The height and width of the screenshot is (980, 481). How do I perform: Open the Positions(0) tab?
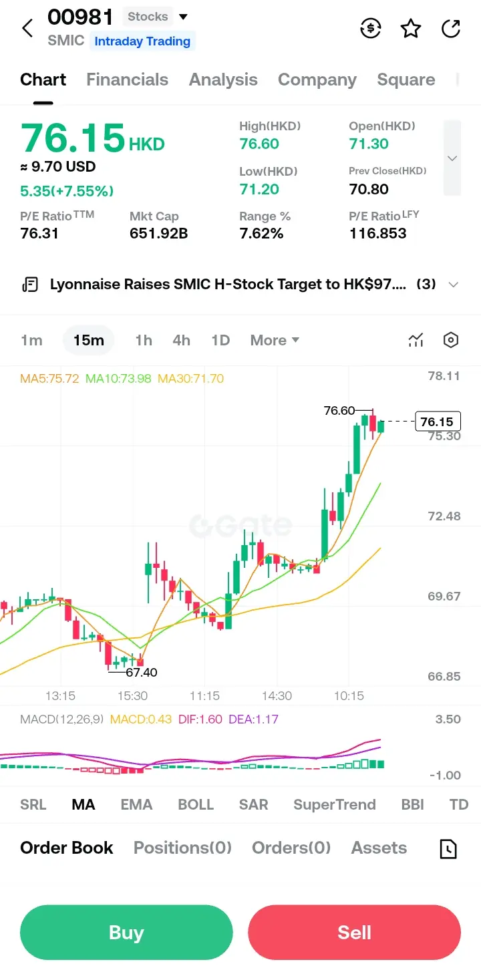point(182,848)
